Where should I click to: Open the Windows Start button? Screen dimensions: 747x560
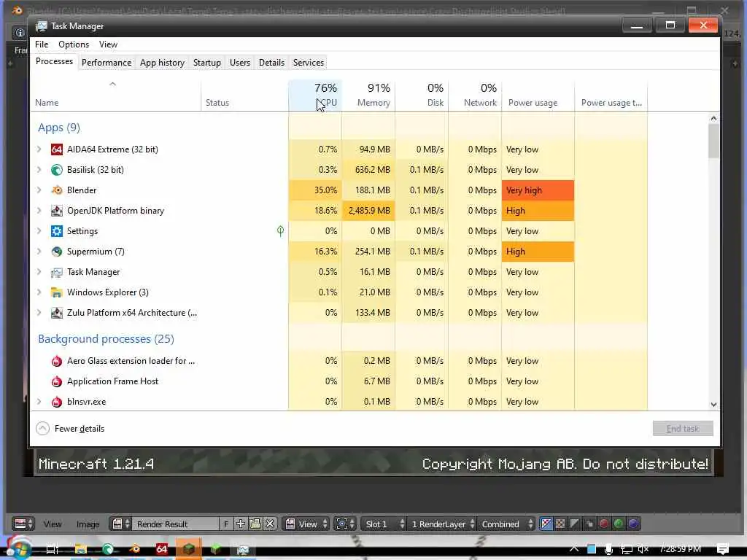(x=18, y=549)
